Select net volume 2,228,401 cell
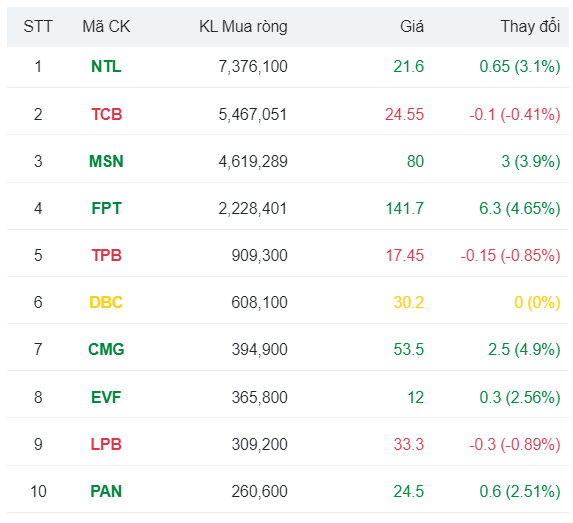The height and width of the screenshot is (523, 573). [253, 208]
